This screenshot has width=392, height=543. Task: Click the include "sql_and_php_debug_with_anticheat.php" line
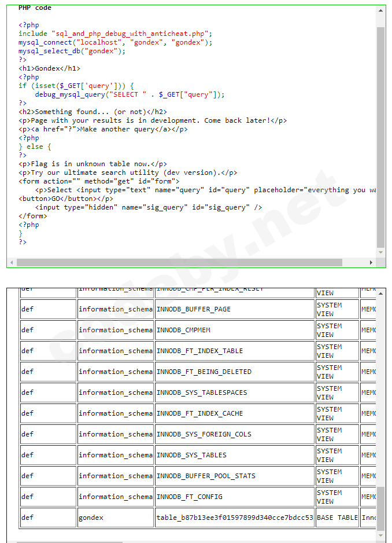coord(115,34)
